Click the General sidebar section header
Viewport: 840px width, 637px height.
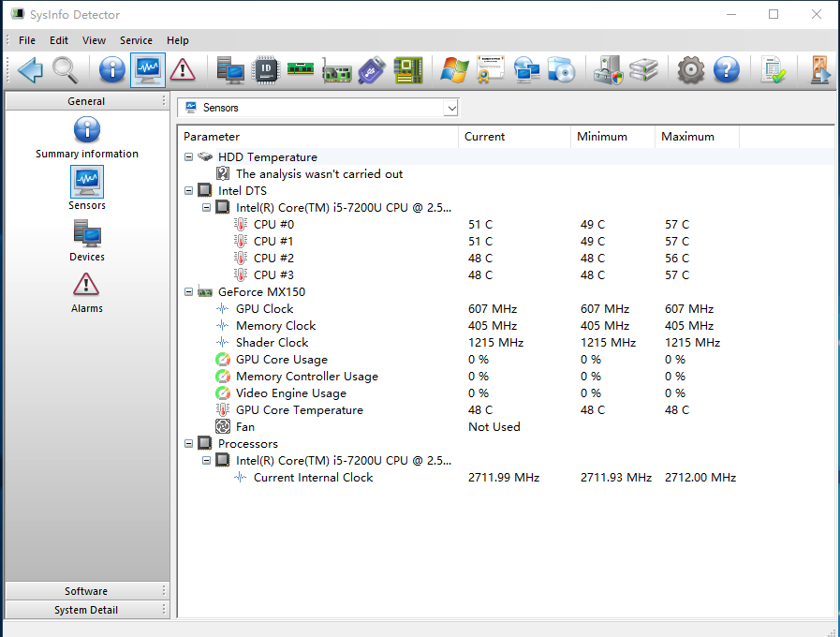click(x=87, y=101)
